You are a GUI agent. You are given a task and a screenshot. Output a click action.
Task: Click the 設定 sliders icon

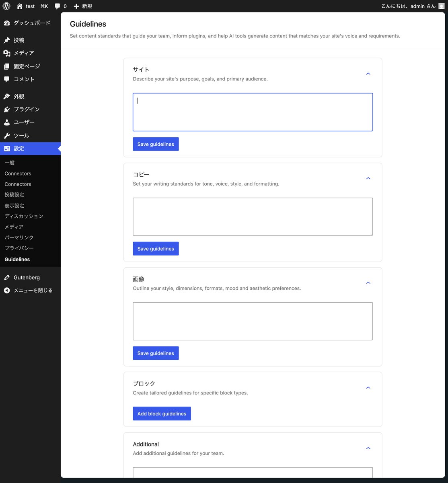(7, 149)
